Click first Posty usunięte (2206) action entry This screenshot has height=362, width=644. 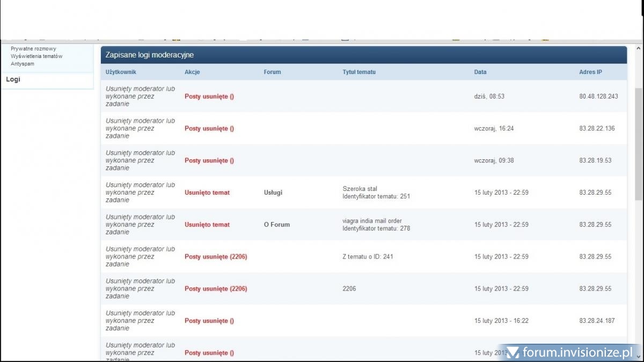pyautogui.click(x=215, y=257)
